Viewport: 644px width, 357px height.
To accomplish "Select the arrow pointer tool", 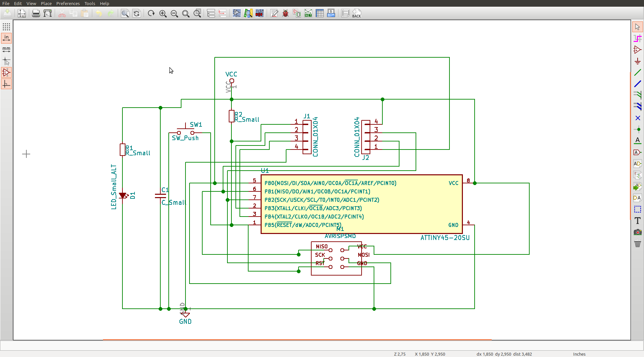I will [x=638, y=27].
